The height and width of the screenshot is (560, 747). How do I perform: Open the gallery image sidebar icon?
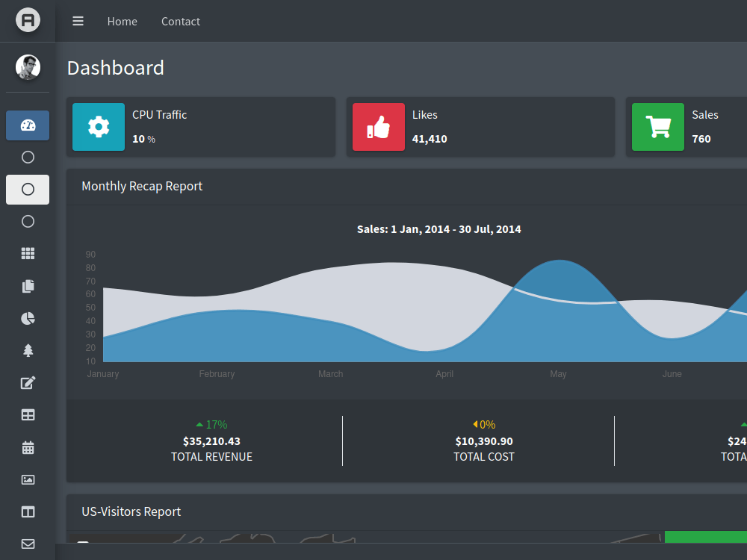(28, 479)
